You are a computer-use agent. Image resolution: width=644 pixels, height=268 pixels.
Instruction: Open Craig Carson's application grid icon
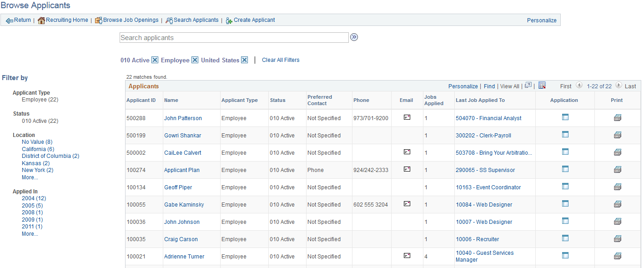[x=565, y=238]
